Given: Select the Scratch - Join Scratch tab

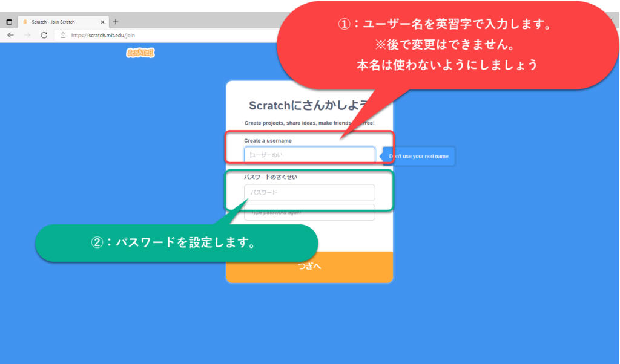Looking at the screenshot, I should [x=58, y=22].
